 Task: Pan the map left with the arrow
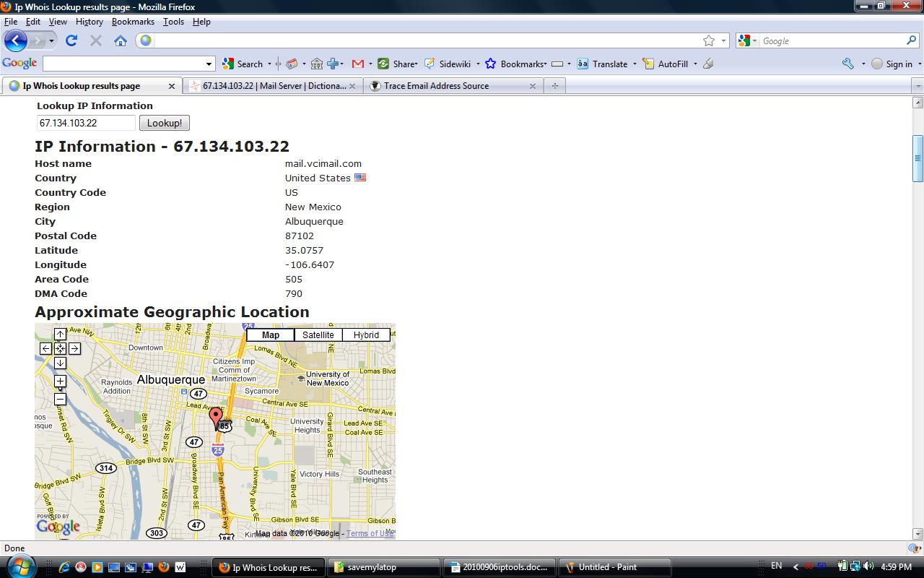click(45, 348)
